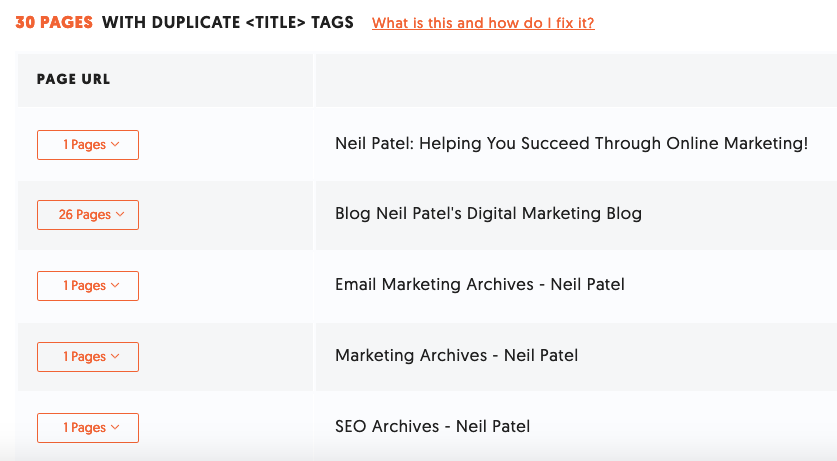Screen dimensions: 837x461
Task: Open the 1 Pages dropdown beside Marketing Archives - Neil Patel
Action: [88, 357]
